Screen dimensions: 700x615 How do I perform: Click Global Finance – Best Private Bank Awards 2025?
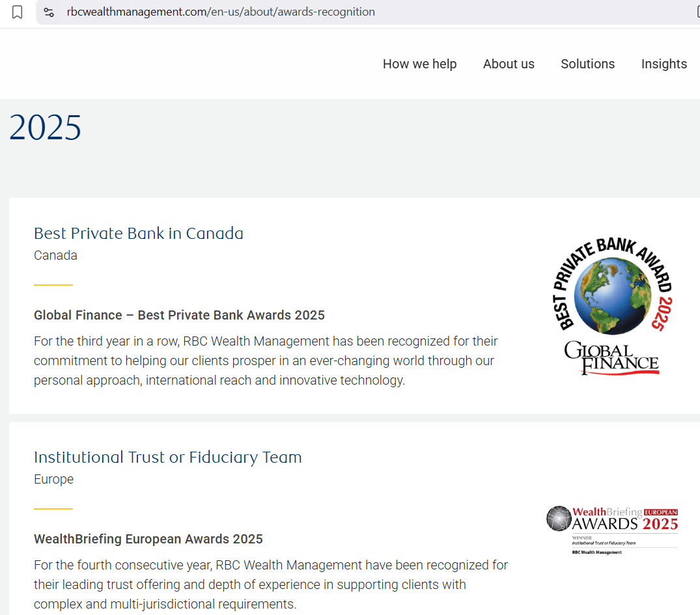point(179,315)
